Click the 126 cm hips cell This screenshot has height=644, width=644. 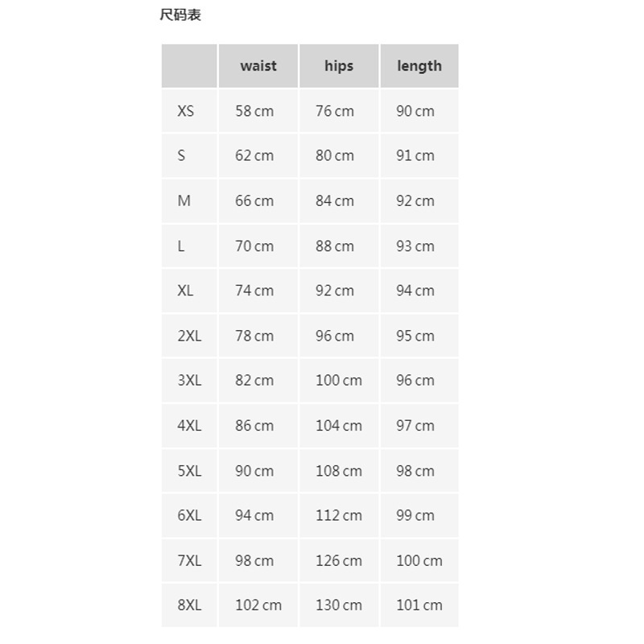[339, 560]
